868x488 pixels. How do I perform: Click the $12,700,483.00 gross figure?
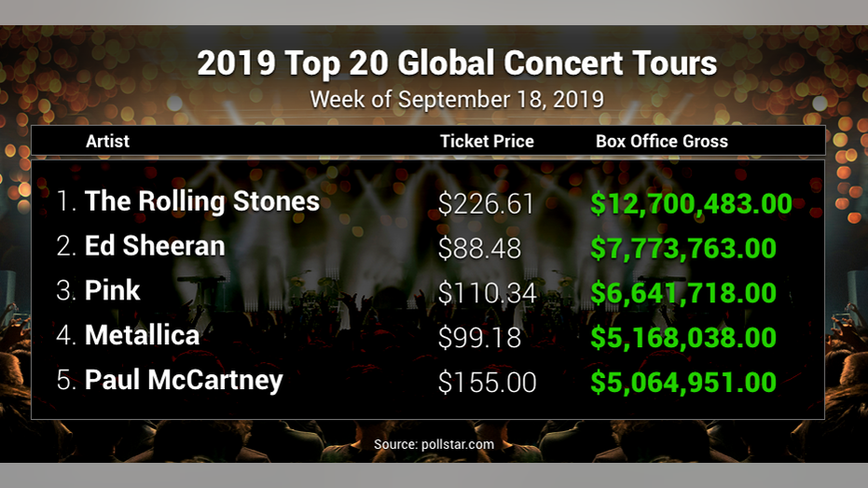pos(692,203)
